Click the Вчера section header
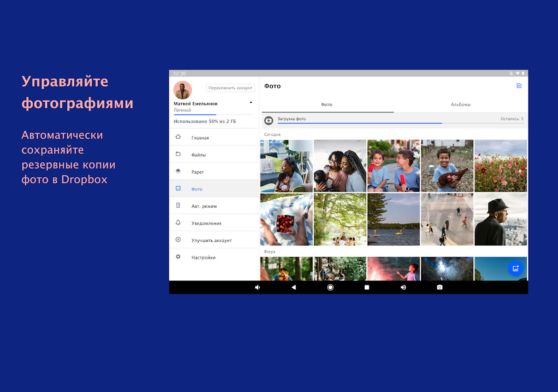This screenshot has height=392, width=558. (x=270, y=252)
